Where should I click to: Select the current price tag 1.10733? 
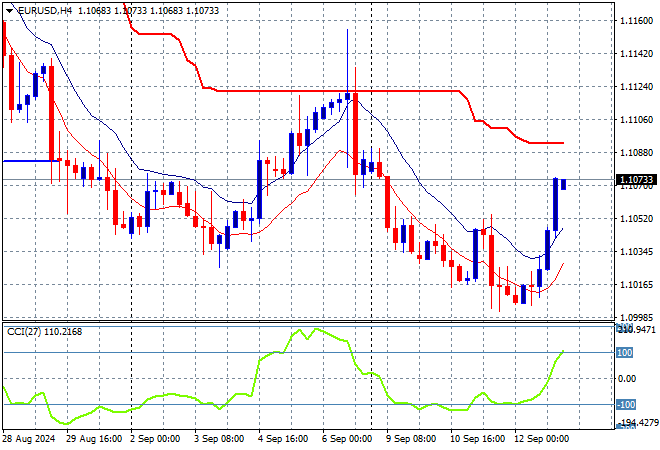click(636, 181)
